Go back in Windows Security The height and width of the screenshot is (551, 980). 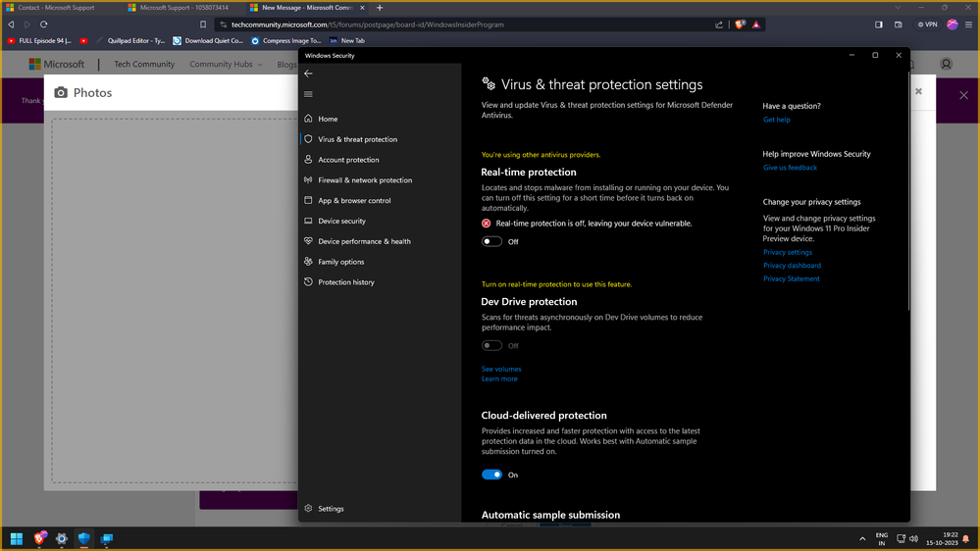point(308,74)
